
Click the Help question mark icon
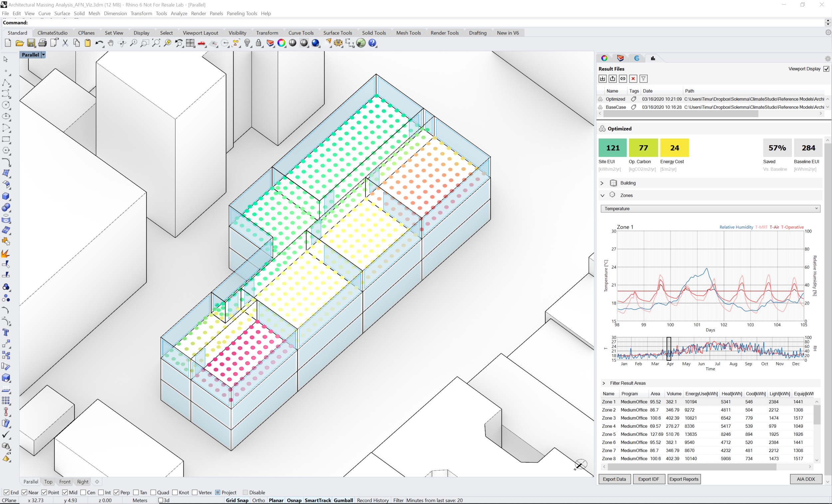372,43
